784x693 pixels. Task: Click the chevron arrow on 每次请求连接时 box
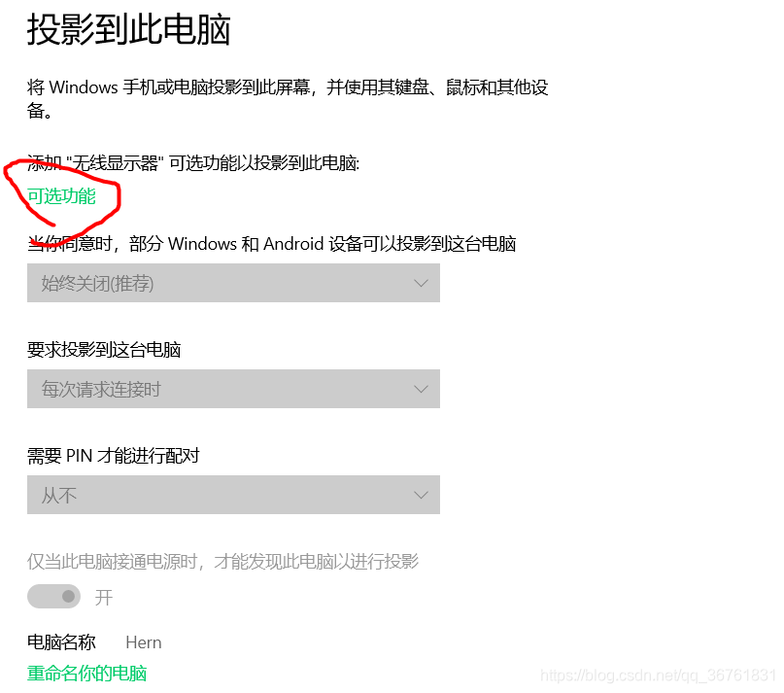(421, 390)
